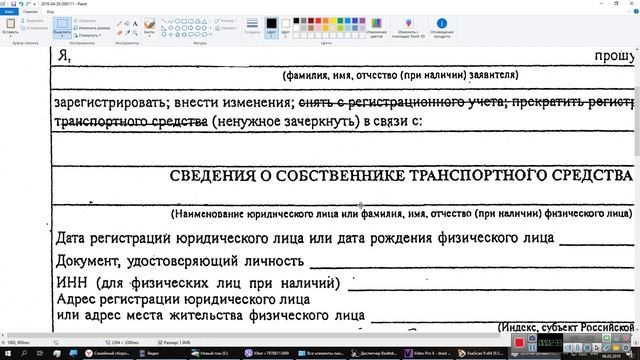Choose the green palette swatch
The image size is (640, 360).
point(340,21)
